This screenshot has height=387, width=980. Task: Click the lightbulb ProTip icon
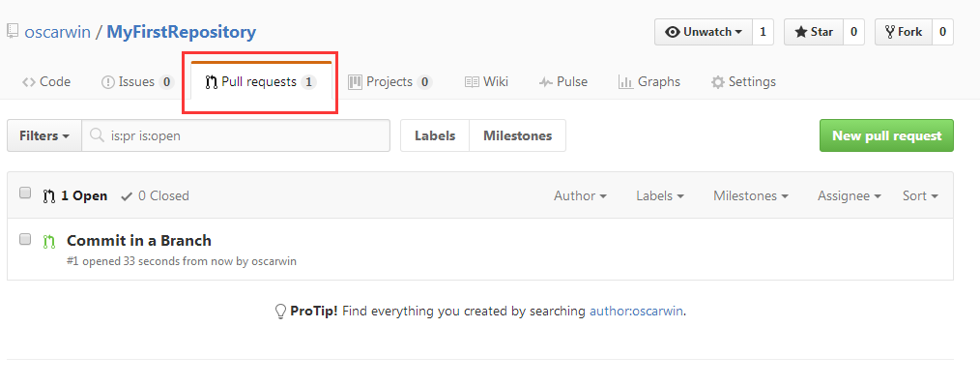[281, 312]
